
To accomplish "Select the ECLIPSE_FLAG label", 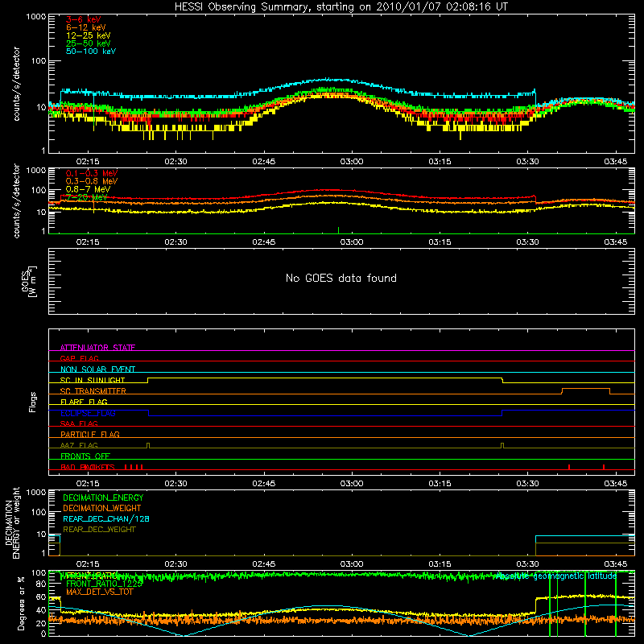I will (x=88, y=413).
